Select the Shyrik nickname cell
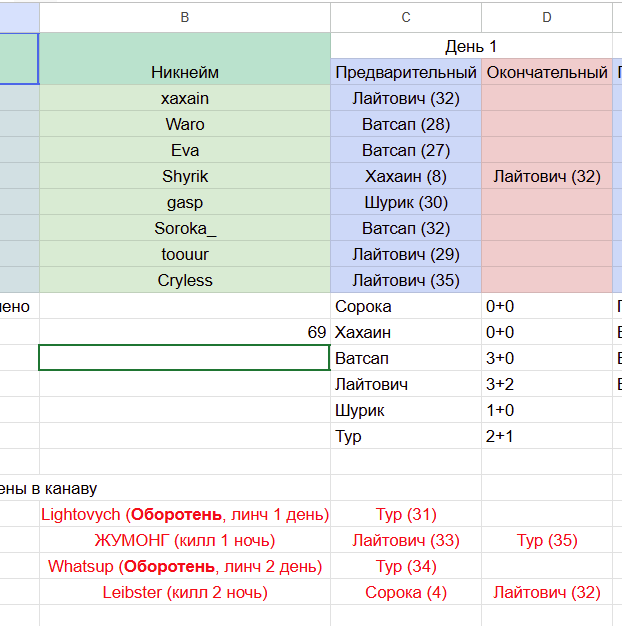This screenshot has width=622, height=626. pos(185,176)
